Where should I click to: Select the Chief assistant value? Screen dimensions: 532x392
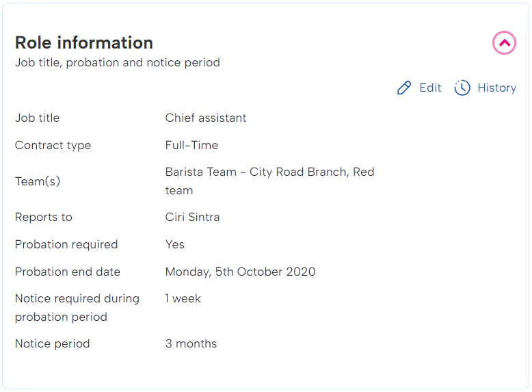click(x=206, y=118)
